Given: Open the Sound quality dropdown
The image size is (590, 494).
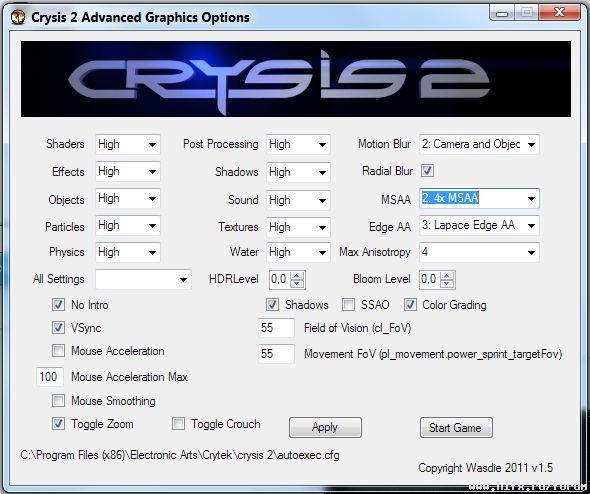Looking at the screenshot, I should [x=298, y=200].
